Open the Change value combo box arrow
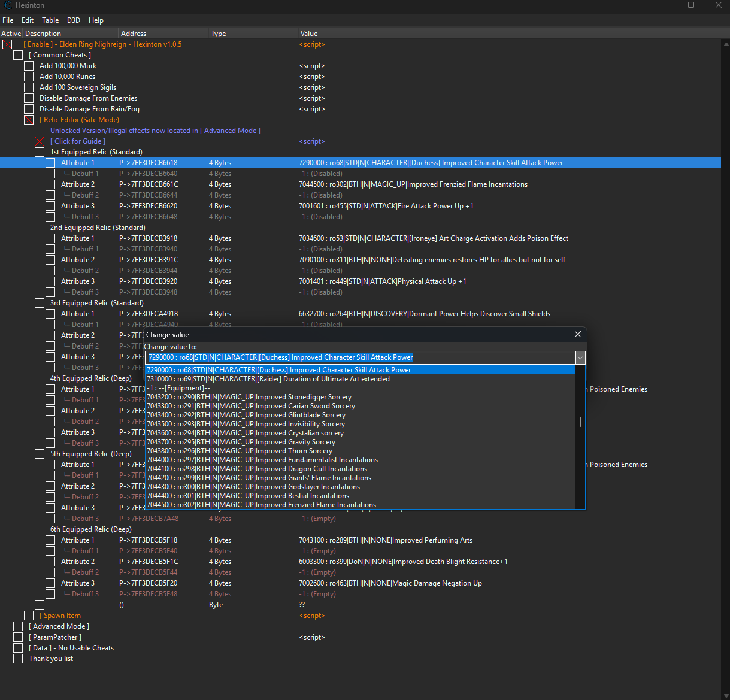The width and height of the screenshot is (730, 700). 580,357
